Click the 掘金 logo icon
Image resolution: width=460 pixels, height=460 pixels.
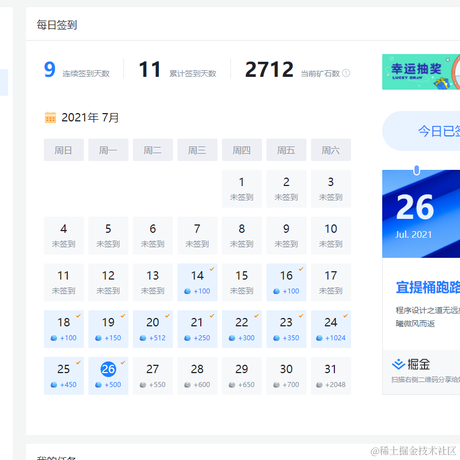398,364
